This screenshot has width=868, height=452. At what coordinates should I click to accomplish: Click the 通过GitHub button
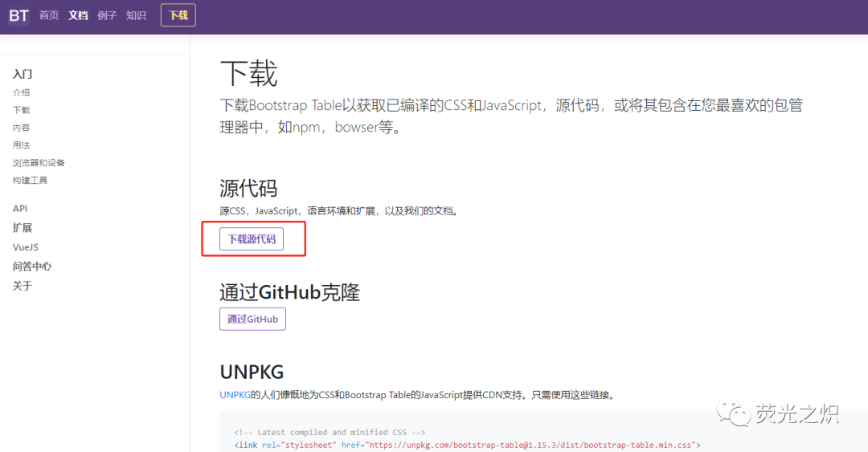(x=252, y=320)
